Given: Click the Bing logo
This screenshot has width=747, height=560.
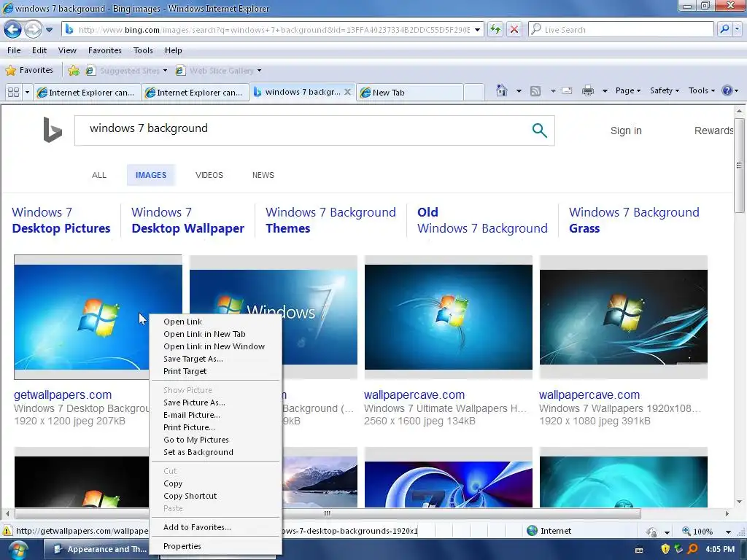Looking at the screenshot, I should [53, 130].
